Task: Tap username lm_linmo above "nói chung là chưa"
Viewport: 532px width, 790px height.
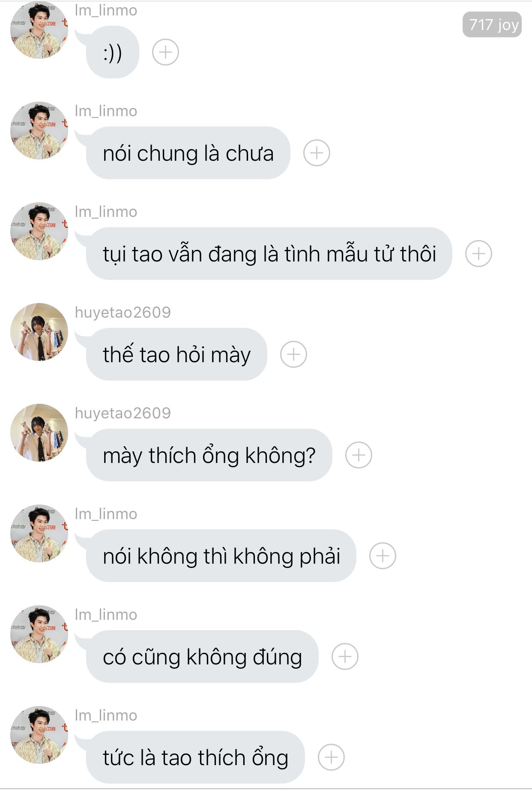Action: coord(106,111)
